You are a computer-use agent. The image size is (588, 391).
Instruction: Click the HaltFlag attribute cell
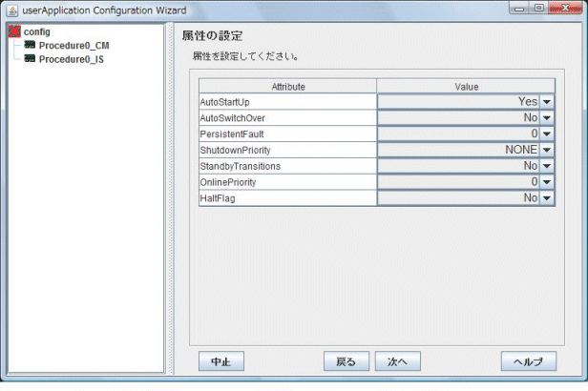[x=287, y=197]
